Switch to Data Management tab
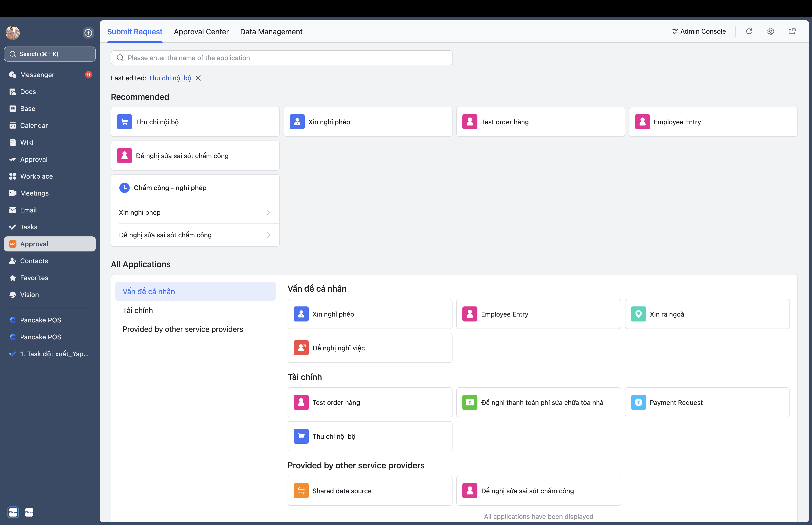The height and width of the screenshot is (525, 812). tap(271, 31)
